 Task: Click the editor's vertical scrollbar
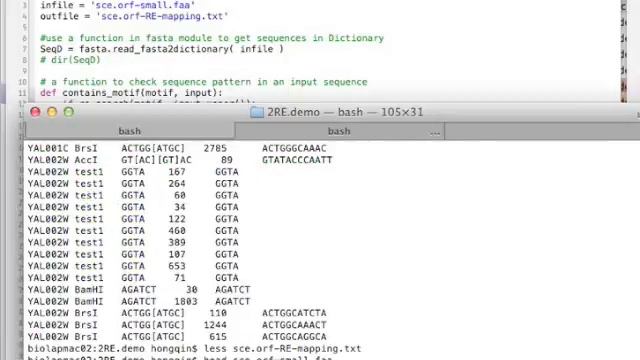(x=624, y=51)
